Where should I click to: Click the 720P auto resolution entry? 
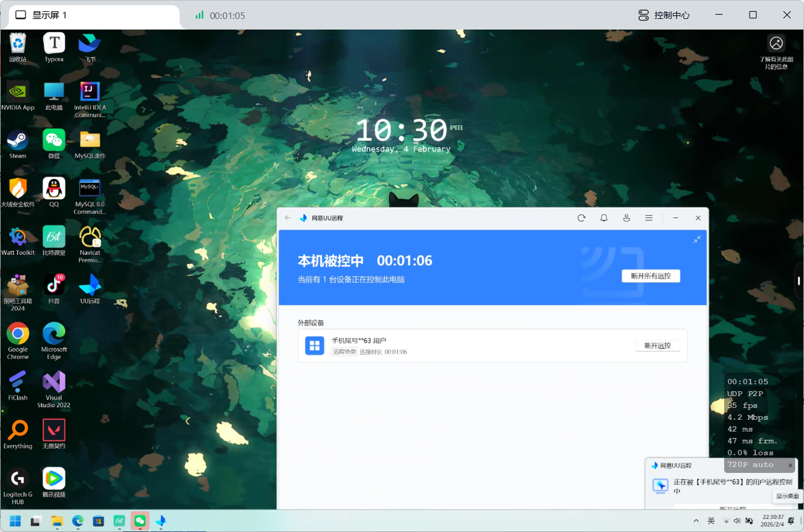pyautogui.click(x=750, y=465)
